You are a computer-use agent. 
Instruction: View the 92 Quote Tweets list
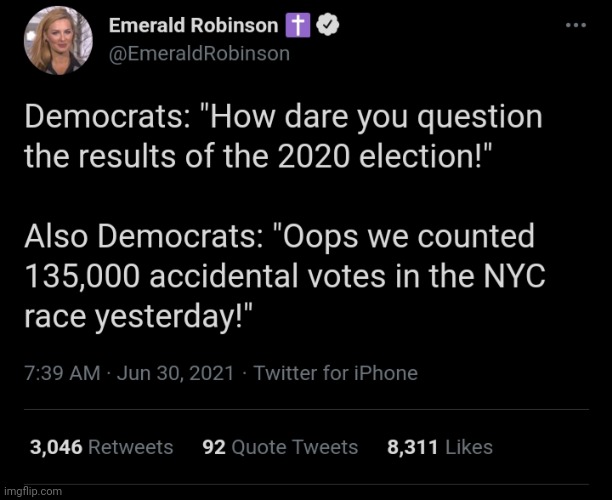point(280,447)
